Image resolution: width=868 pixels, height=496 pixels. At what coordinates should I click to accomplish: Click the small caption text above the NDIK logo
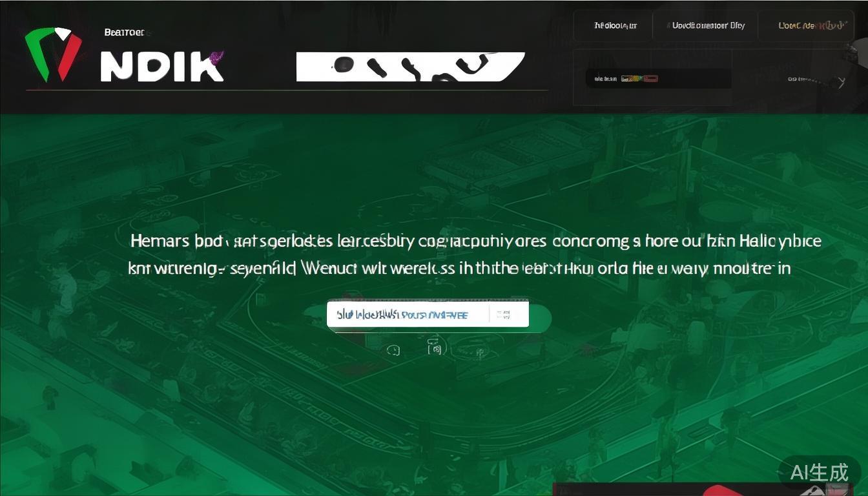(x=125, y=32)
